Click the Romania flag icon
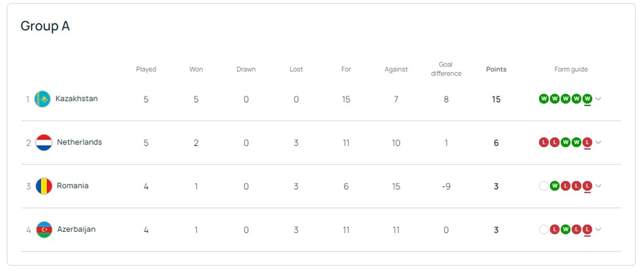This screenshot has width=644, height=272. click(44, 186)
